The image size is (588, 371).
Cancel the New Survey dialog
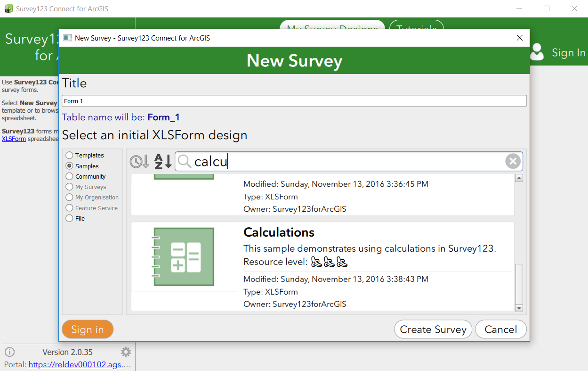[500, 330]
